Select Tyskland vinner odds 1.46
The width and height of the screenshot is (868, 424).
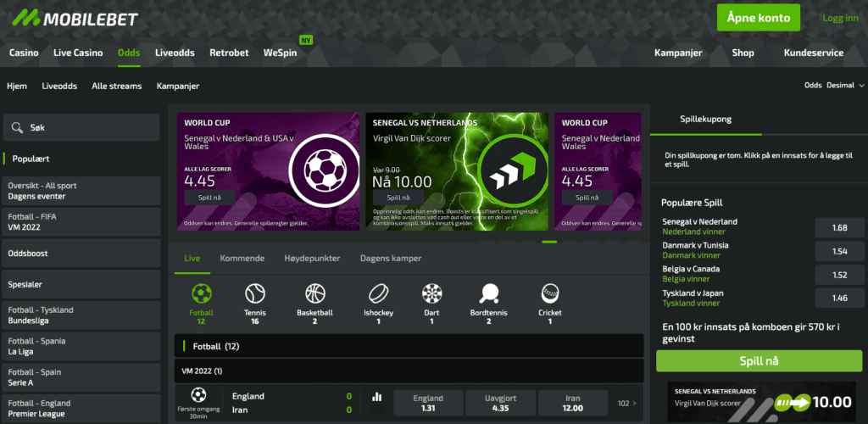coord(839,298)
